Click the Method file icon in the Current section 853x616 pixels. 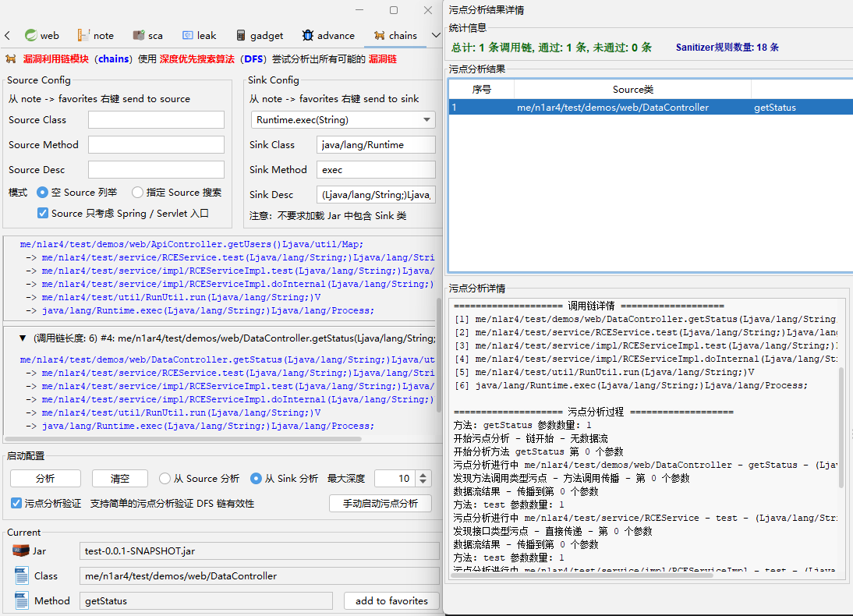click(22, 600)
